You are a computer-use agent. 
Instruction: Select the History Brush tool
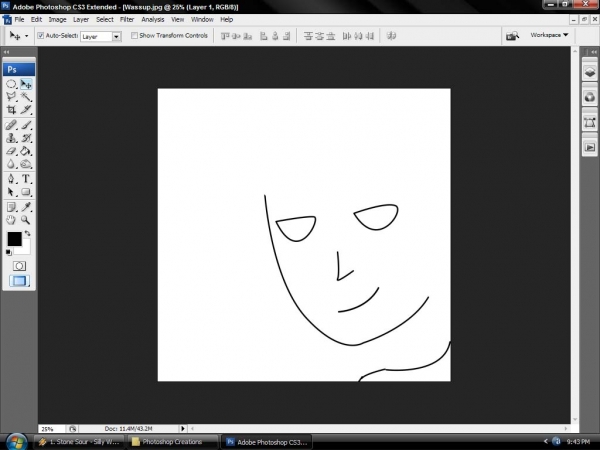coord(26,138)
